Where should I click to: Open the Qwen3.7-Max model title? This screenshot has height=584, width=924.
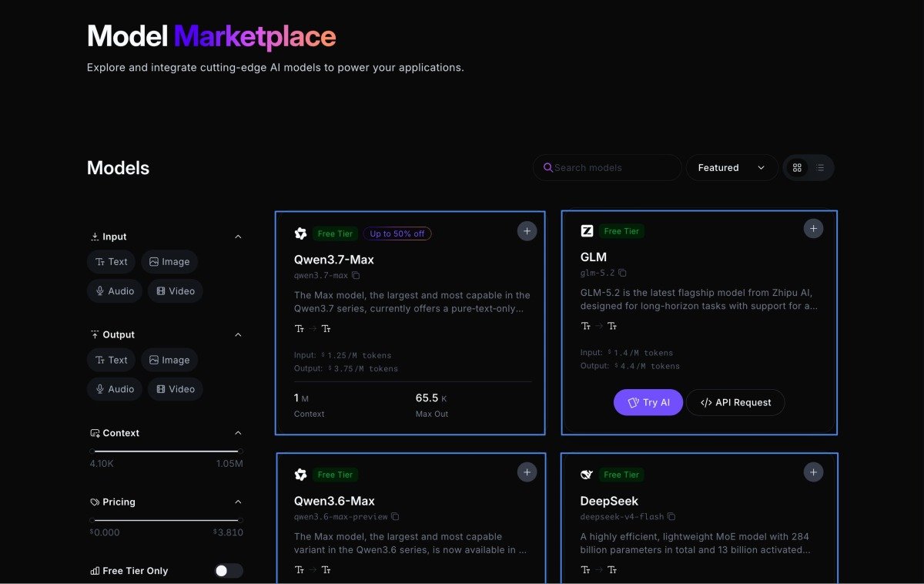334,260
